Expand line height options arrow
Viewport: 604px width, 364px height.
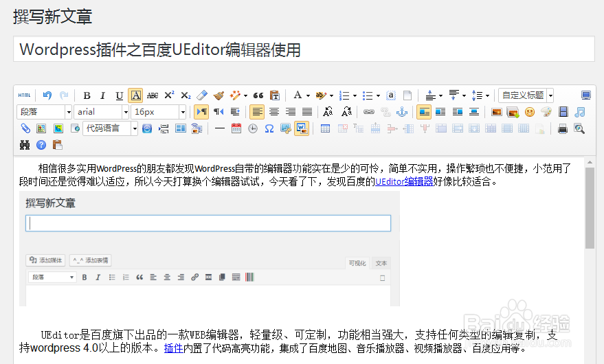(487, 95)
